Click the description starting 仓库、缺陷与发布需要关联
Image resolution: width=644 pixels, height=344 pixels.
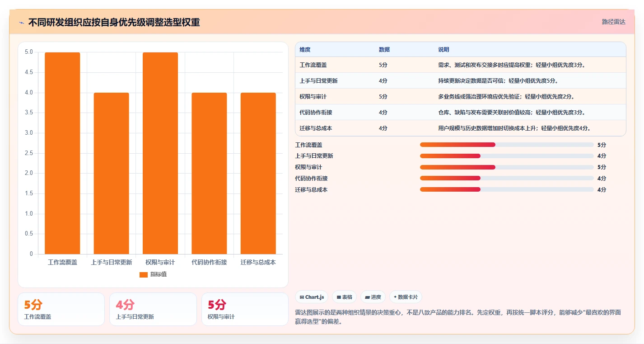point(512,113)
